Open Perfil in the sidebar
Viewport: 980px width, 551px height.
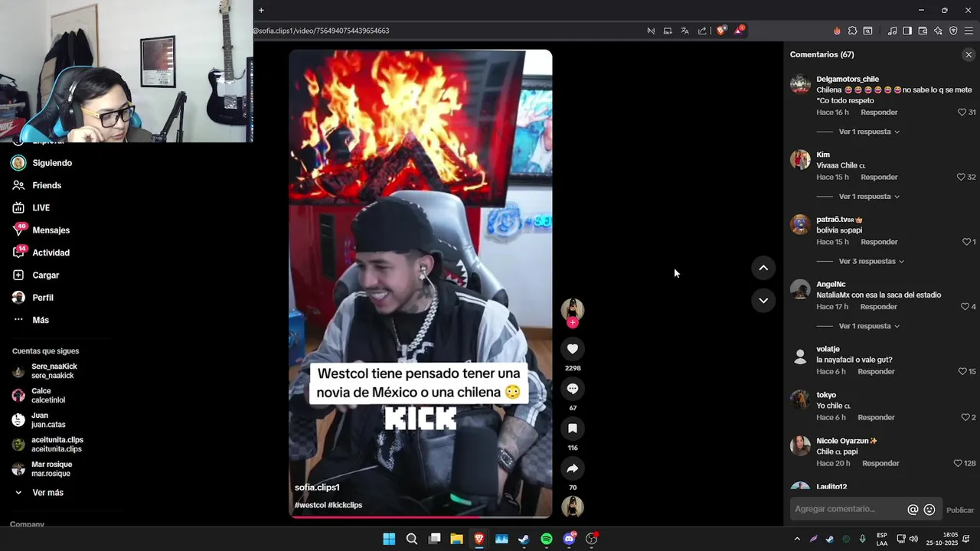43,298
